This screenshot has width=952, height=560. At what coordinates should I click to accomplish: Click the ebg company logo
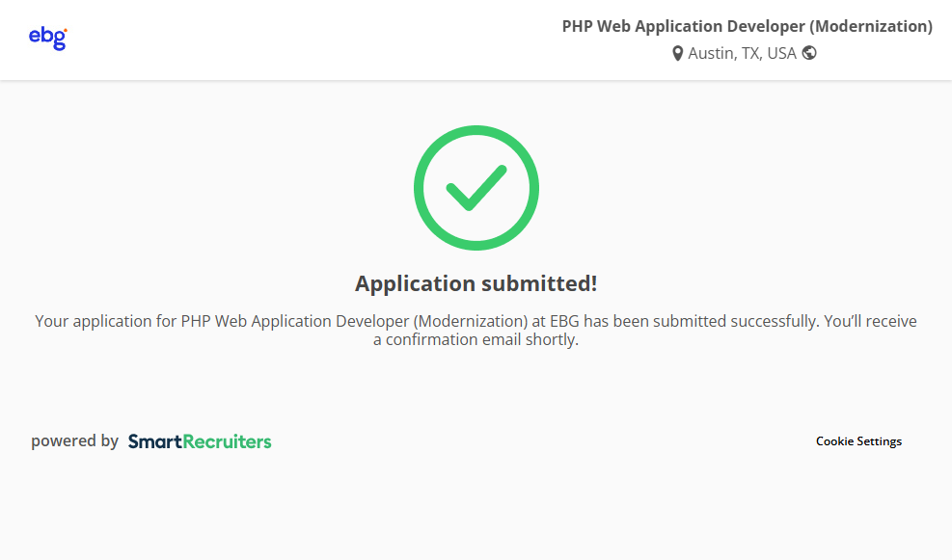pos(47,38)
